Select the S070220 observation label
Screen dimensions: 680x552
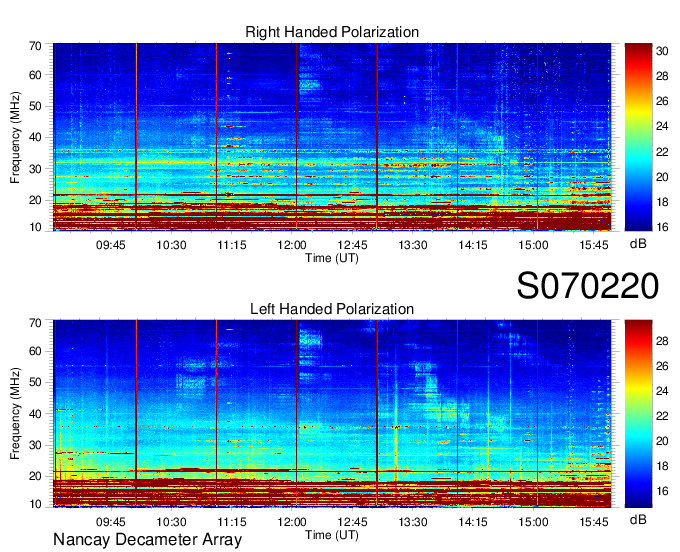tap(588, 286)
